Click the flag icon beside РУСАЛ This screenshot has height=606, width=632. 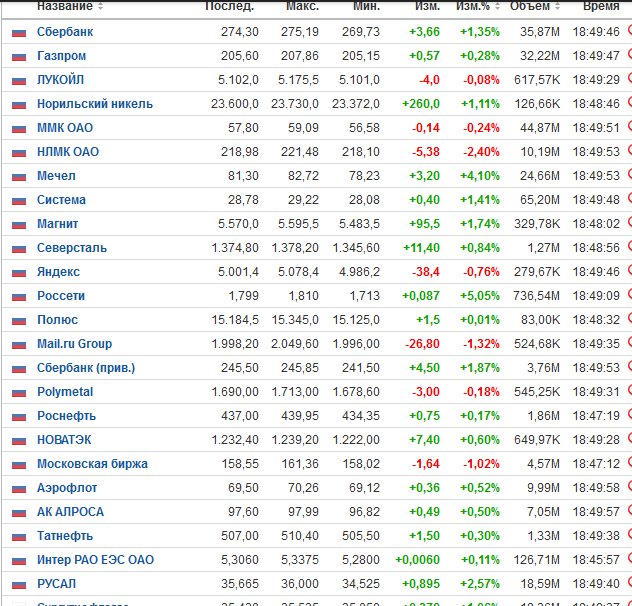[19, 585]
